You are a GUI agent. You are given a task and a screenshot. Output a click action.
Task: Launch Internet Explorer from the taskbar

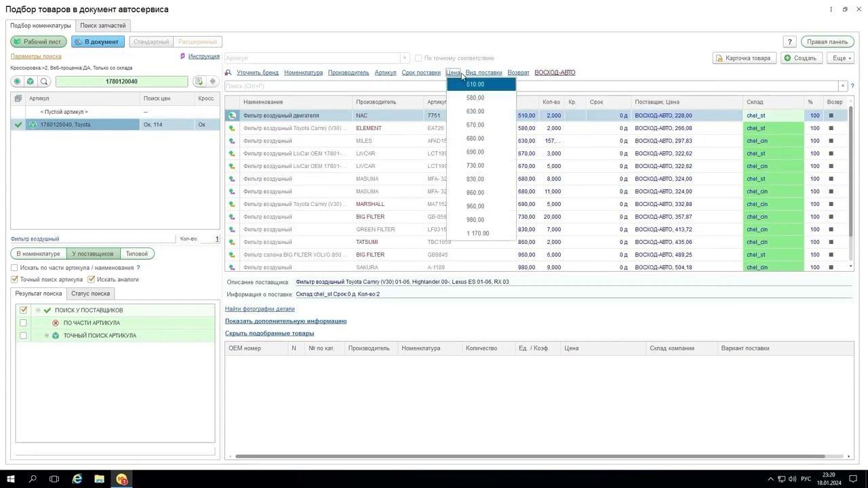[x=77, y=479]
